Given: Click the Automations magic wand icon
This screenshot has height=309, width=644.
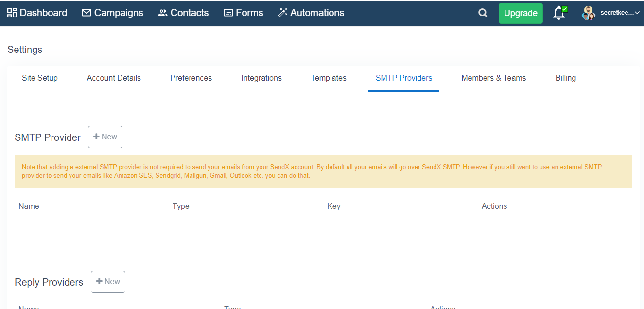Looking at the screenshot, I should coord(283,13).
